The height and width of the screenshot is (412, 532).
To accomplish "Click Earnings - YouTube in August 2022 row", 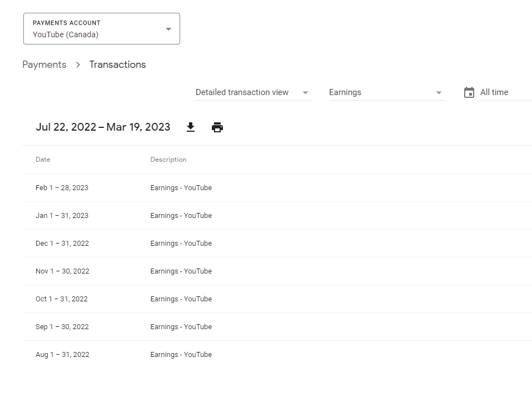I will (181, 355).
